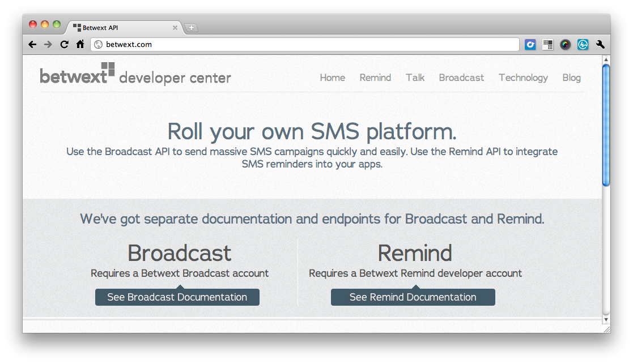Screen dimensions: 633x364
Task: Click the scrollbar down arrow
Action: (x=606, y=319)
